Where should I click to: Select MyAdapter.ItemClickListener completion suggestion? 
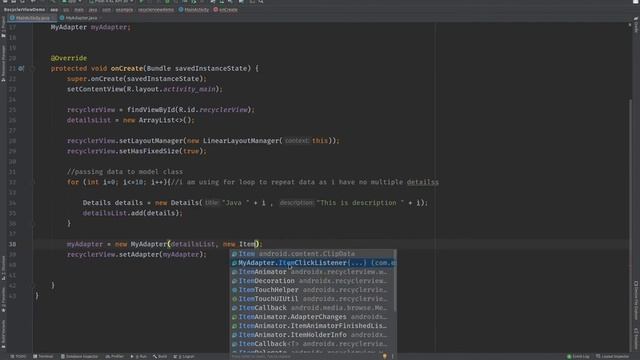pyautogui.click(x=313, y=263)
